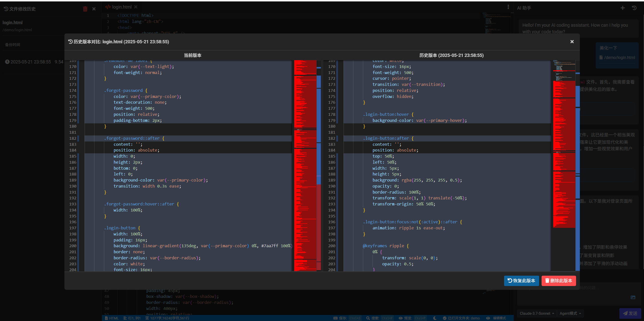
Task: Click the 历史版本 (2025-05-21 23:58:55) header
Action: coord(451,55)
